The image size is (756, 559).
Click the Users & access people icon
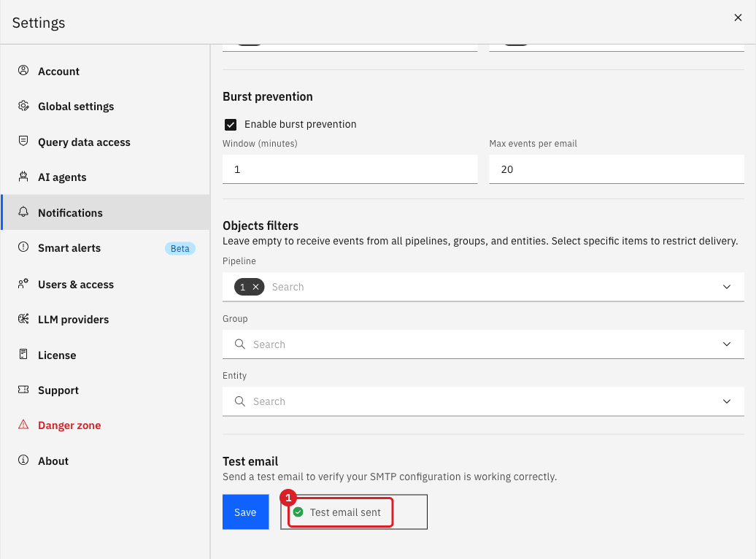pos(23,284)
